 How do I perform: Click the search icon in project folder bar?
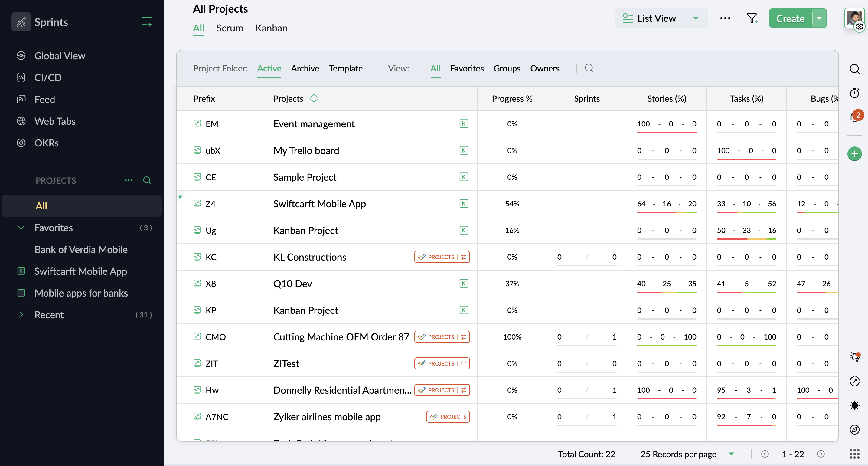click(589, 68)
